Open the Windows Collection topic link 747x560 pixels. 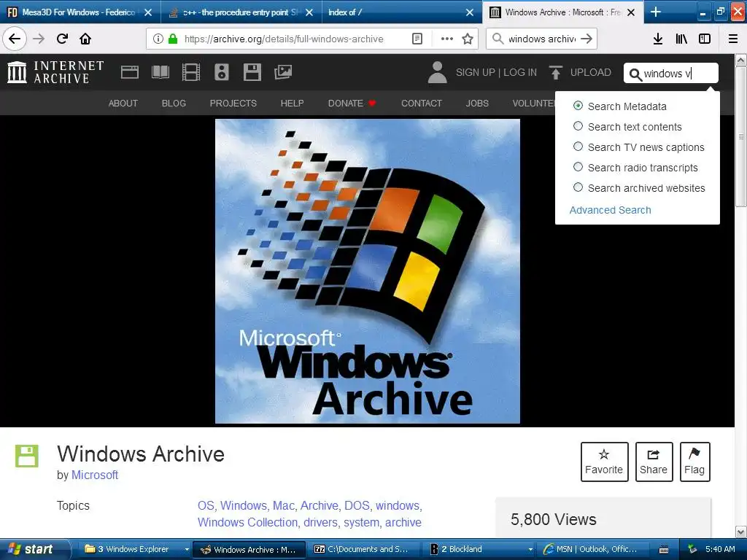[248, 522]
